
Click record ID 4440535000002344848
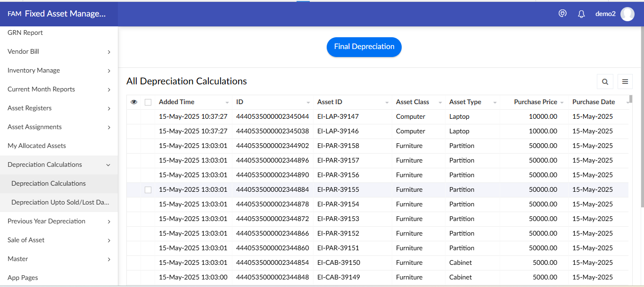click(272, 277)
